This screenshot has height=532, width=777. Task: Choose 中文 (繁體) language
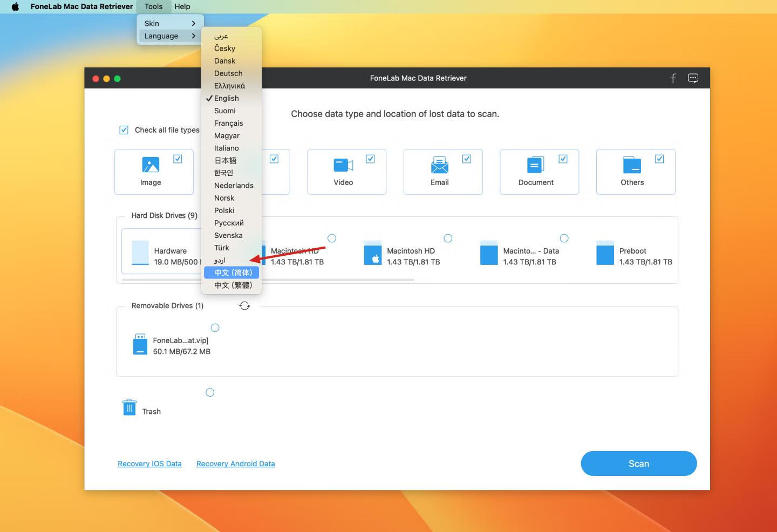(x=231, y=285)
